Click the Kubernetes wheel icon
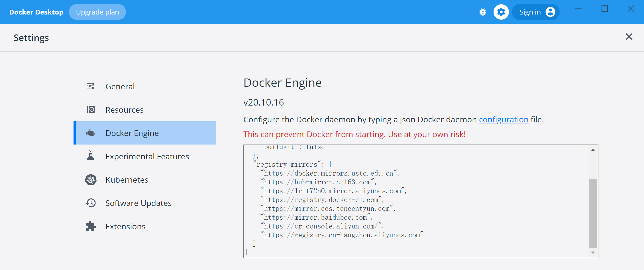This screenshot has height=270, width=644. tap(91, 180)
